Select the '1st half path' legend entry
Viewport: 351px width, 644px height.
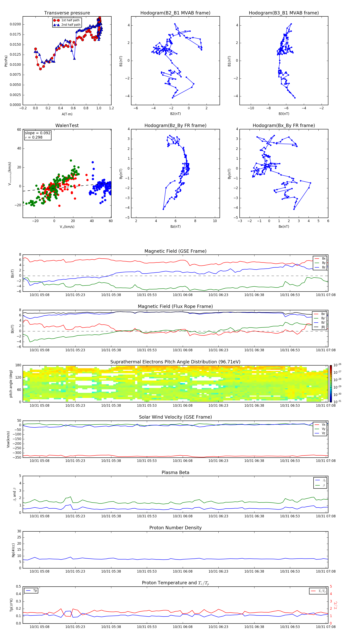coord(67,20)
